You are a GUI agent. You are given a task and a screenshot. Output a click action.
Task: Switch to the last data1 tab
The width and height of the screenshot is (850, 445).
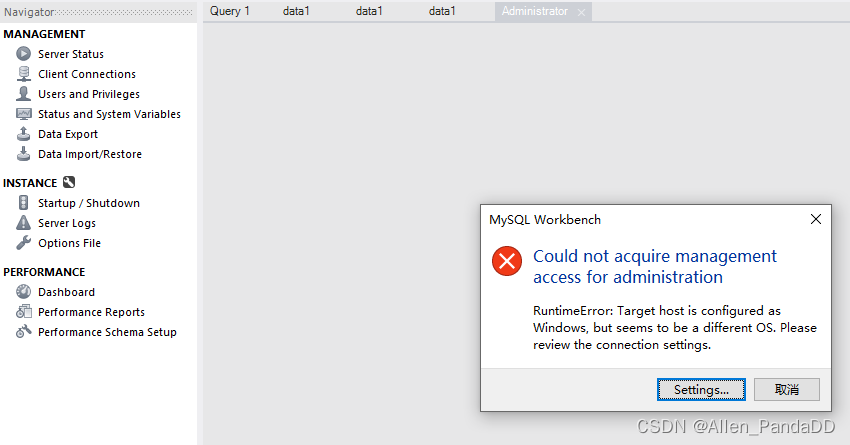tap(442, 11)
